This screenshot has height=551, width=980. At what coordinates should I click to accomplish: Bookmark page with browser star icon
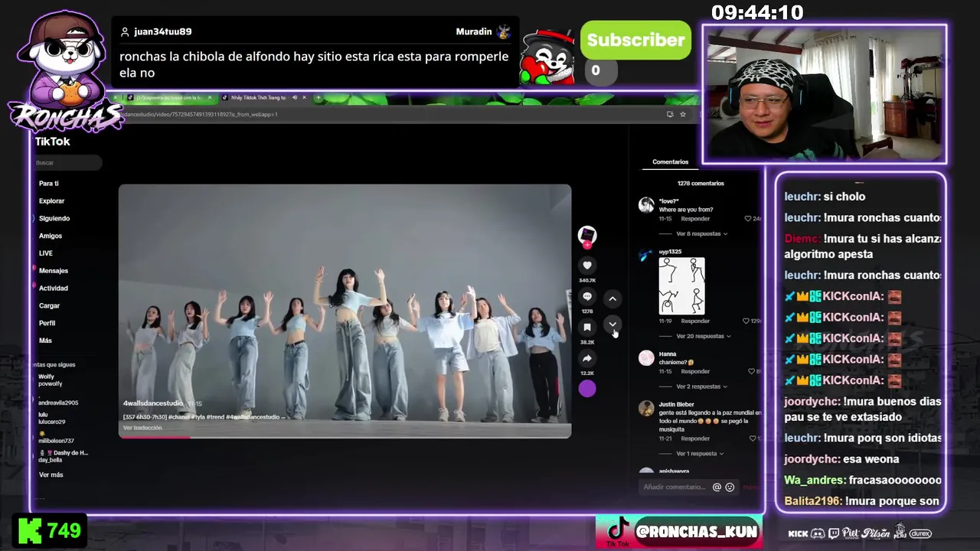click(682, 114)
